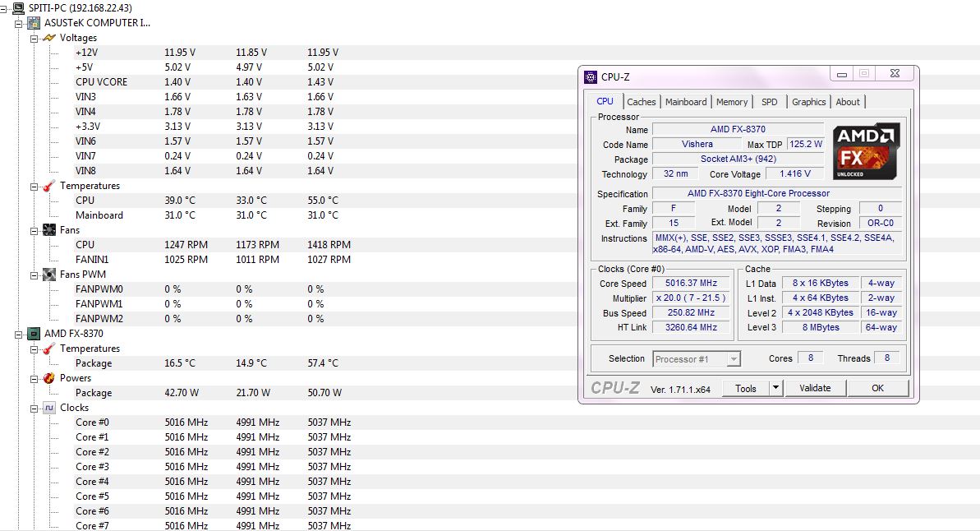Viewport: 980px width, 531px height.
Task: Click the Multiplier field x 20.0
Action: click(691, 298)
